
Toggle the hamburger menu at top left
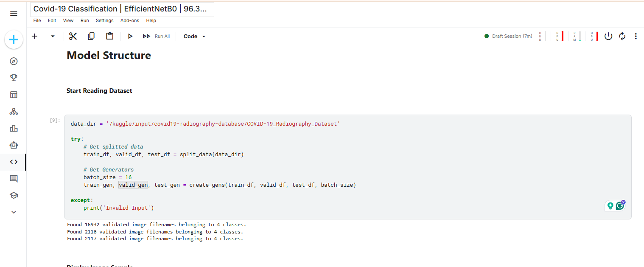14,14
